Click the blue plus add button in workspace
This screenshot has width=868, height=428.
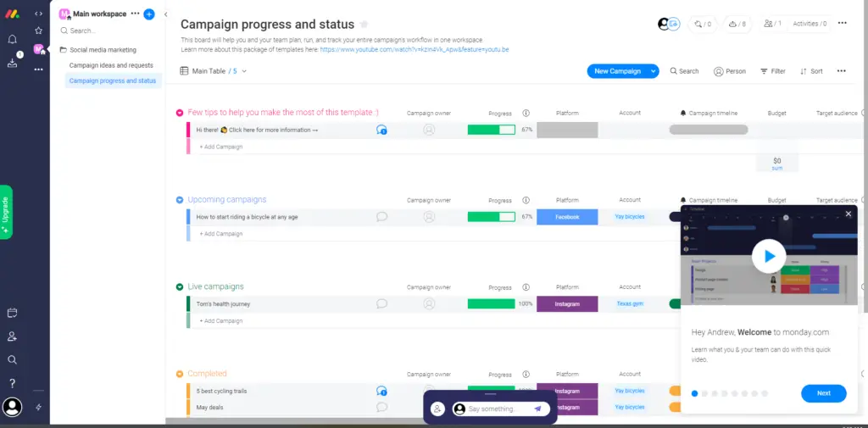point(149,14)
